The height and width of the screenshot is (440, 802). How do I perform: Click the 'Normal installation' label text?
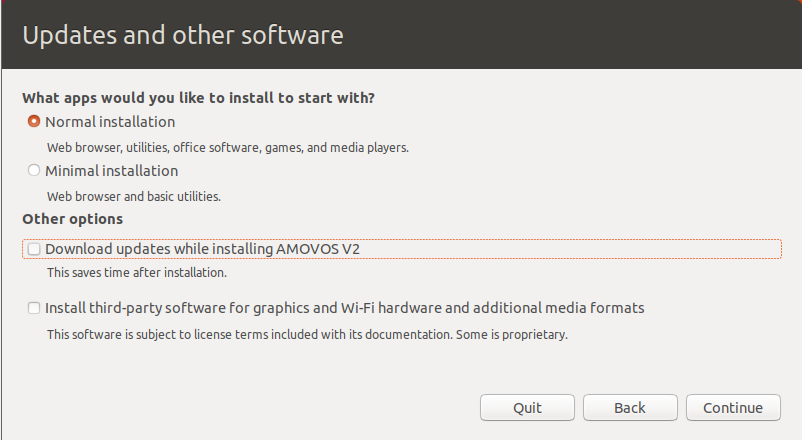pyautogui.click(x=110, y=122)
